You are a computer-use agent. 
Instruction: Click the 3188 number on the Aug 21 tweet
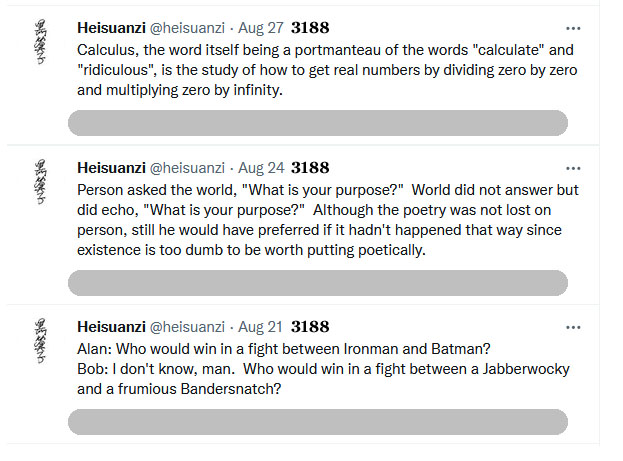tap(310, 327)
